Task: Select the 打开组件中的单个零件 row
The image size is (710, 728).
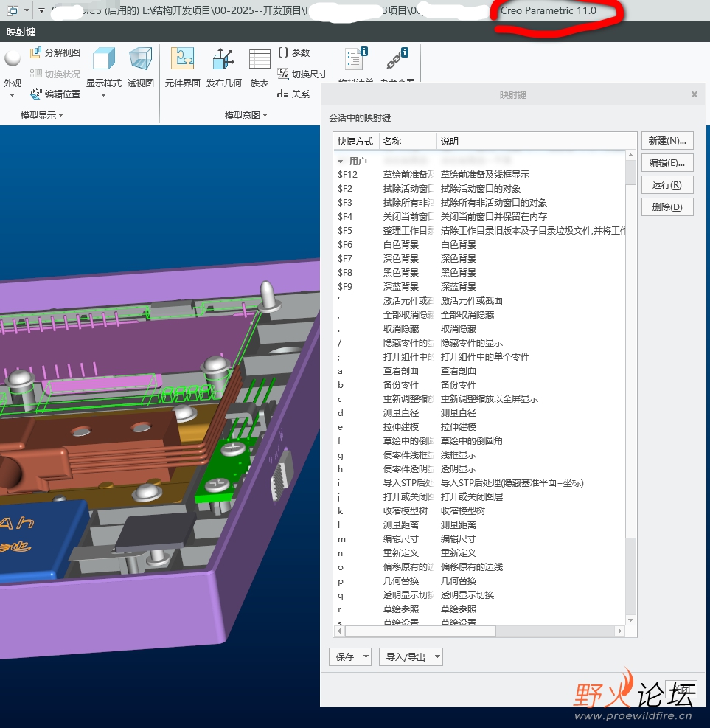Action: click(x=479, y=356)
